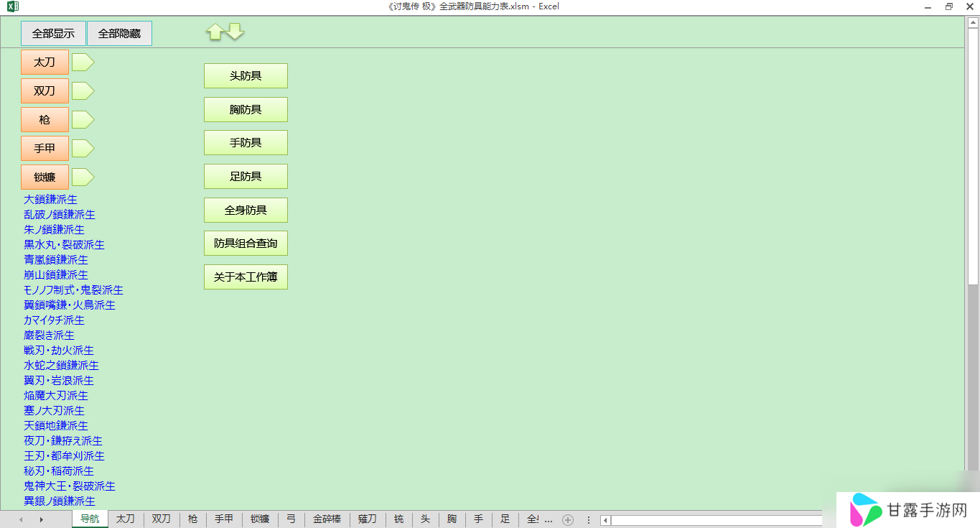Viewport: 980px width, 528px height.
Task: Open 关于本工作簿 button
Action: pos(246,277)
